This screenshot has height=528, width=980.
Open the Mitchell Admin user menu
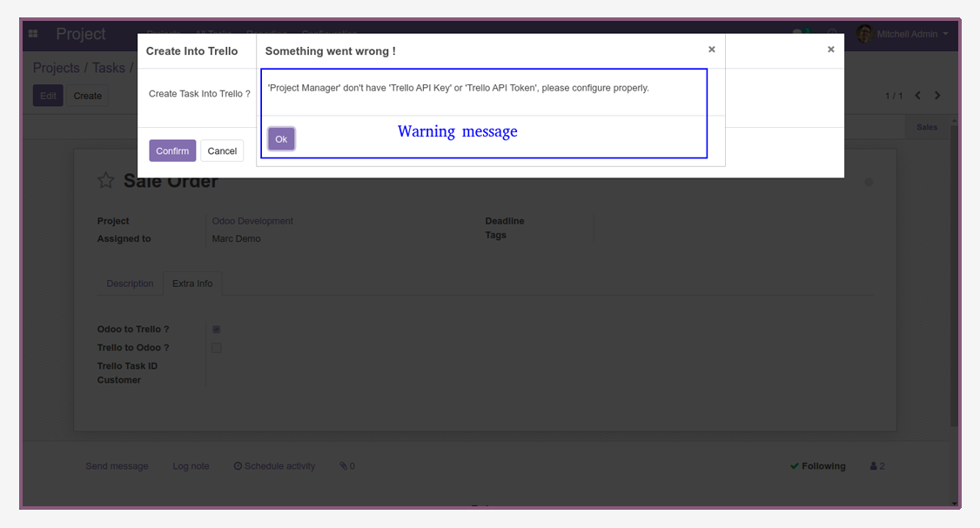903,34
